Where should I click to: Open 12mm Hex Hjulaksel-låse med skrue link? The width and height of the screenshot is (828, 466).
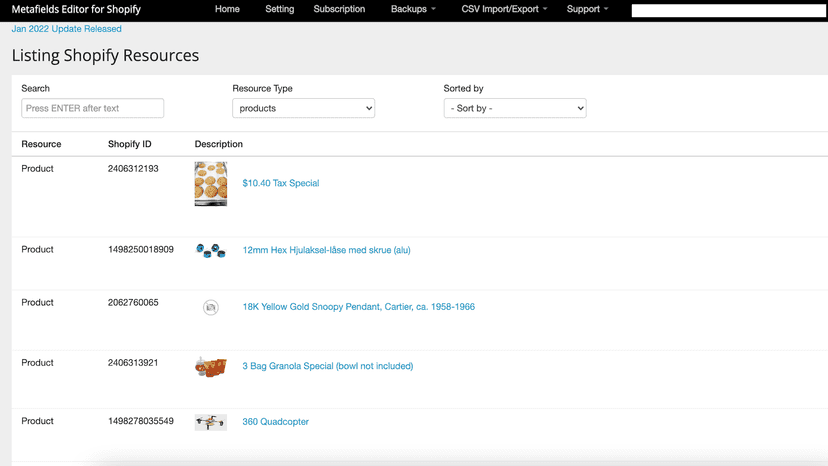[326, 250]
